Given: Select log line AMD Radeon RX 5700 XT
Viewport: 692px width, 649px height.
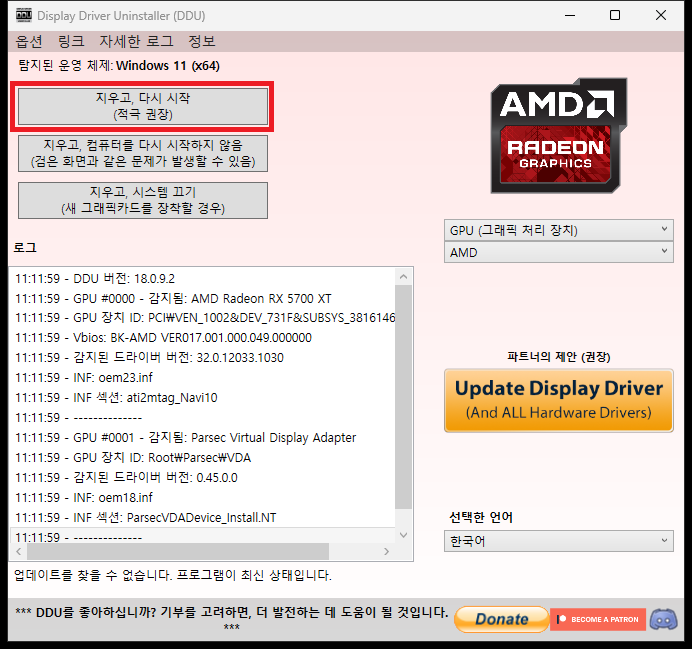Looking at the screenshot, I should [203, 299].
